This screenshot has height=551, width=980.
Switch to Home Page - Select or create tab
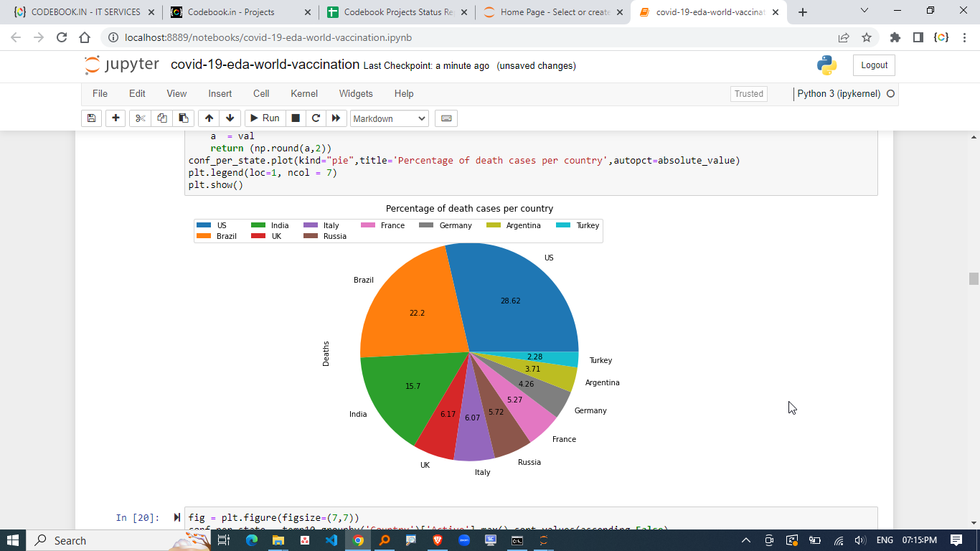click(x=552, y=12)
